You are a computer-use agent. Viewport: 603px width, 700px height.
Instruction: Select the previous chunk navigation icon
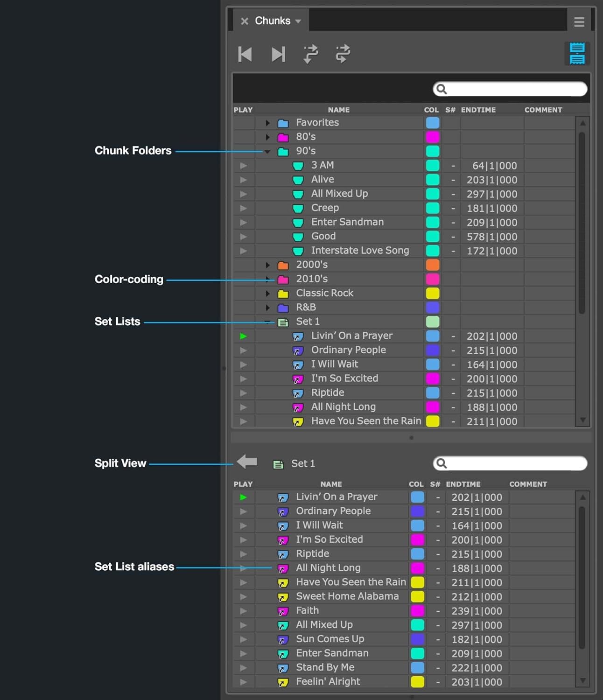[245, 54]
